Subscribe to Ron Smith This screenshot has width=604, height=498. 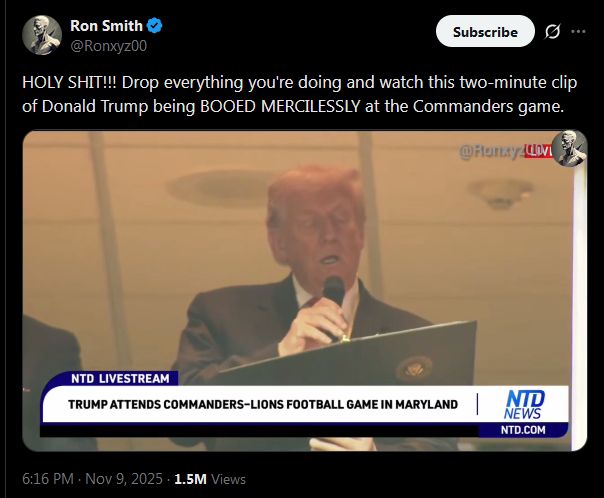pos(485,32)
